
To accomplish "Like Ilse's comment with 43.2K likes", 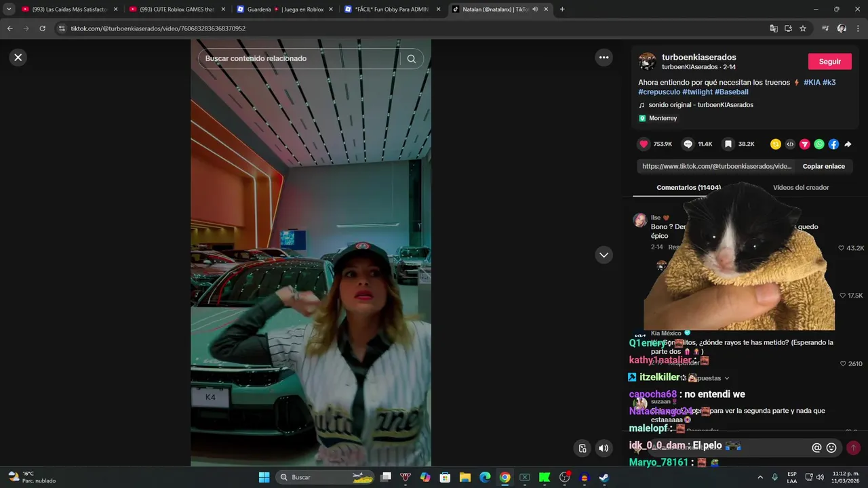I will point(842,249).
